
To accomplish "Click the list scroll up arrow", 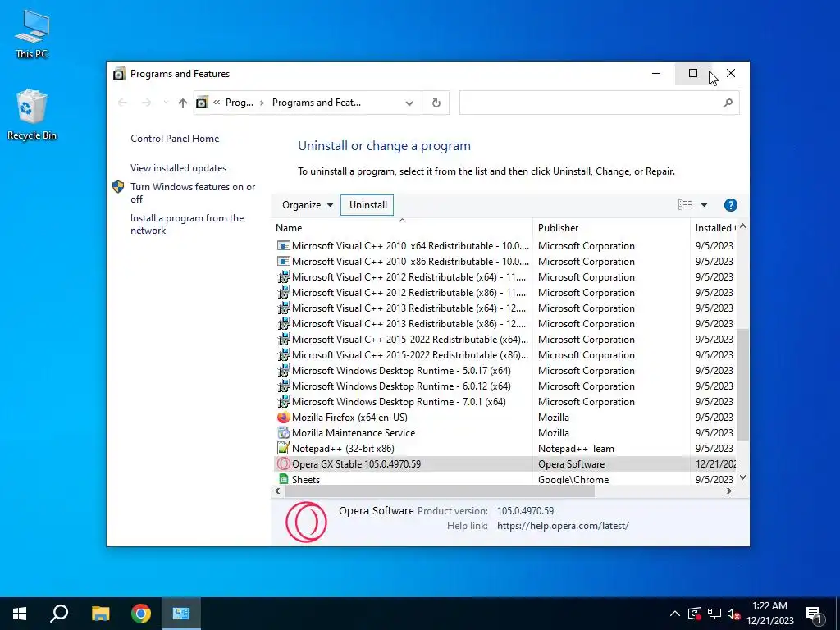I will [x=742, y=226].
